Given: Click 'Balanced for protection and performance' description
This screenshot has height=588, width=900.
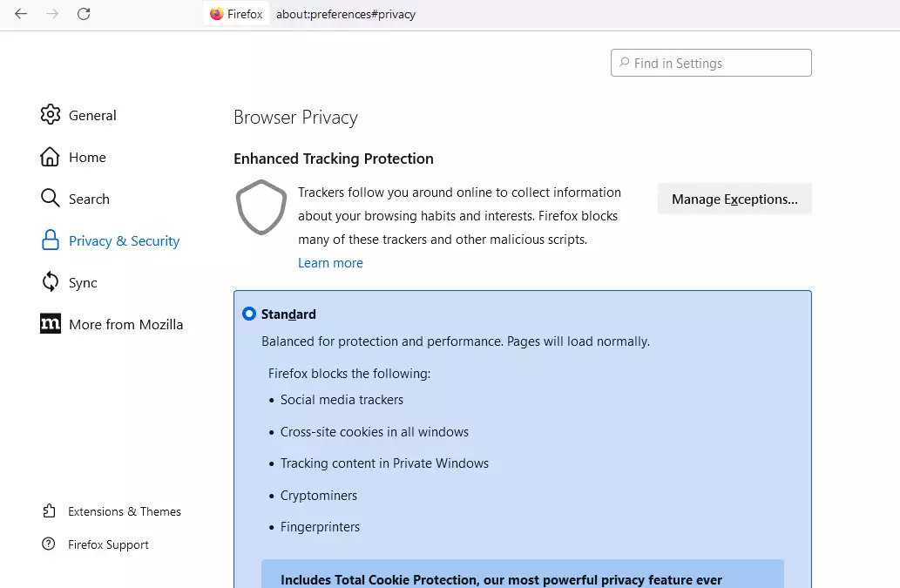Looking at the screenshot, I should coord(456,341).
